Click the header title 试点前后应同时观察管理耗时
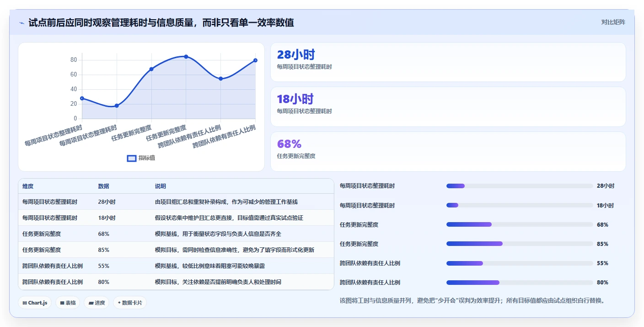Viewport: 644px width, 327px height. tap(161, 22)
